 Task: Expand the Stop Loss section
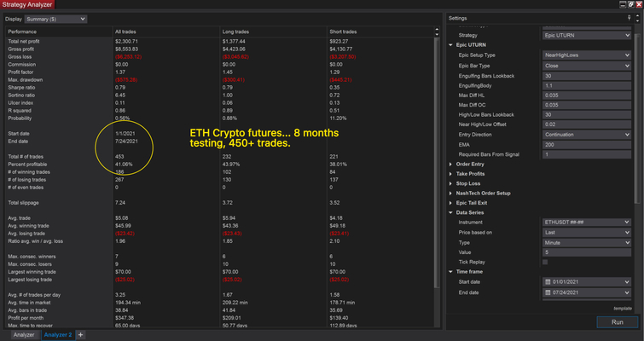(450, 183)
